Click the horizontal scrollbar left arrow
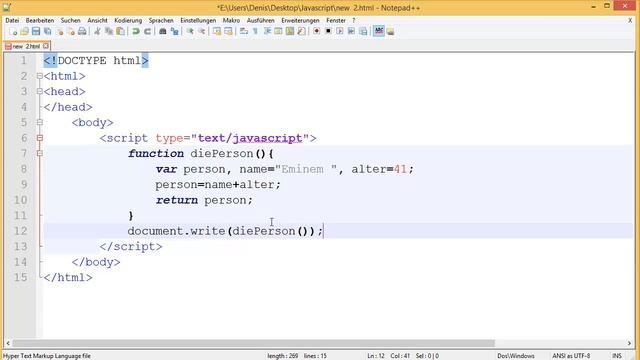Screen dimensions: 640x360 pos(8,343)
